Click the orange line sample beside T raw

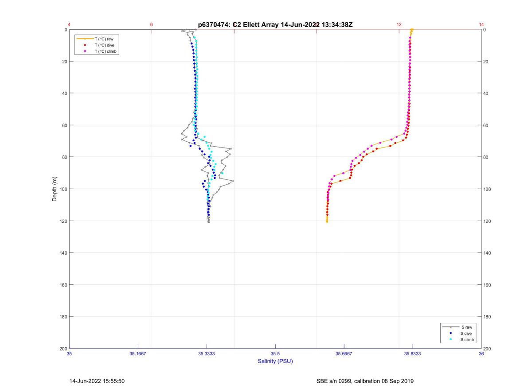coord(84,39)
